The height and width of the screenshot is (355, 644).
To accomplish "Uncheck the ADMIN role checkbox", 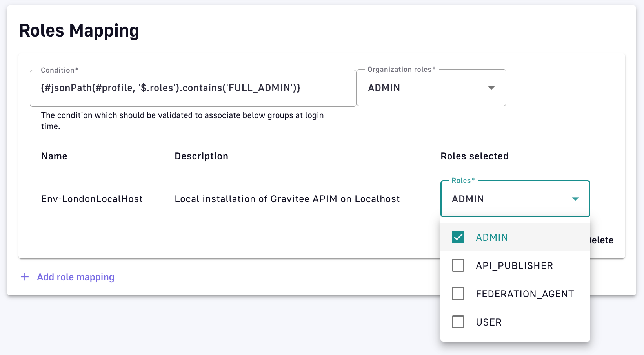I will coord(458,237).
